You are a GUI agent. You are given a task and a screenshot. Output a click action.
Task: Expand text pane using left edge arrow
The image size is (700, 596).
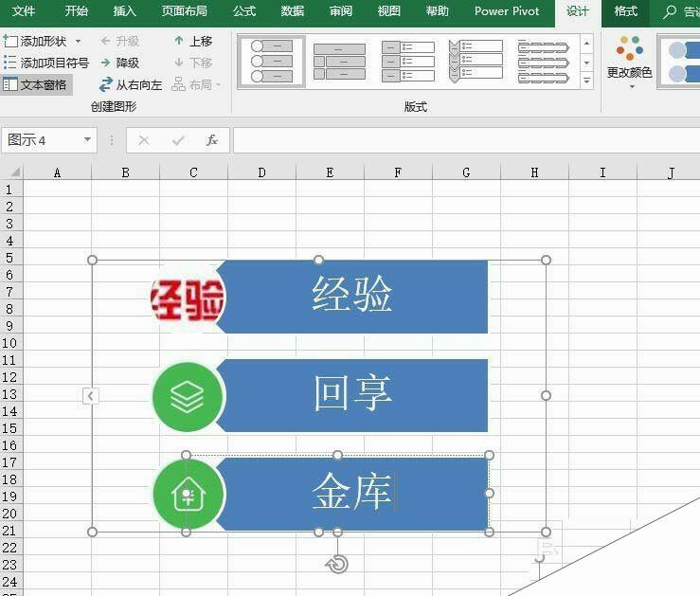tap(91, 396)
